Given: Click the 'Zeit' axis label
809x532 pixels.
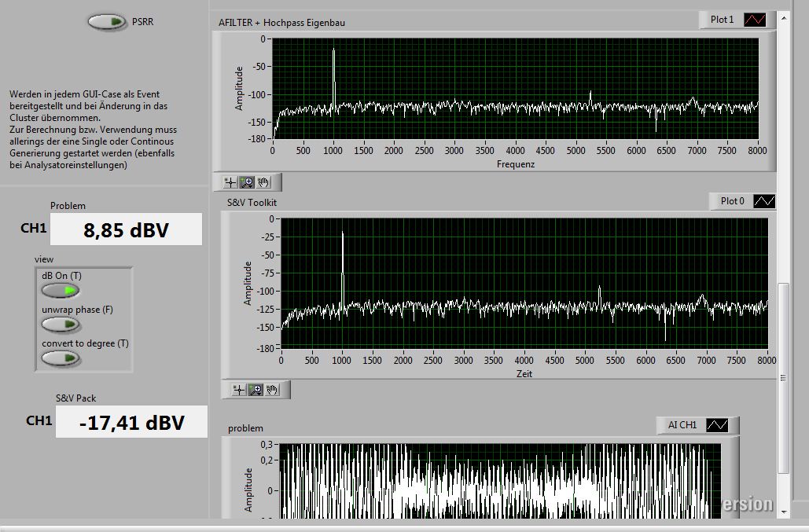Looking at the screenshot, I should 524,374.
